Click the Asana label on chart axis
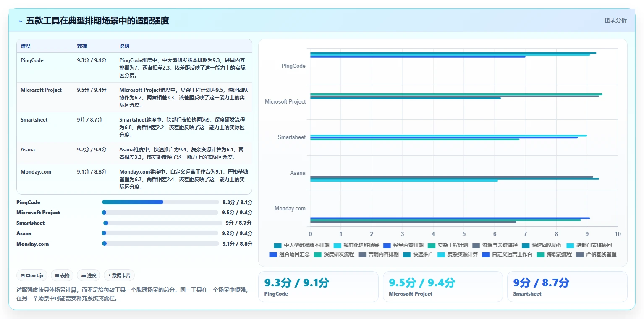The height and width of the screenshot is (319, 644). pos(298,173)
